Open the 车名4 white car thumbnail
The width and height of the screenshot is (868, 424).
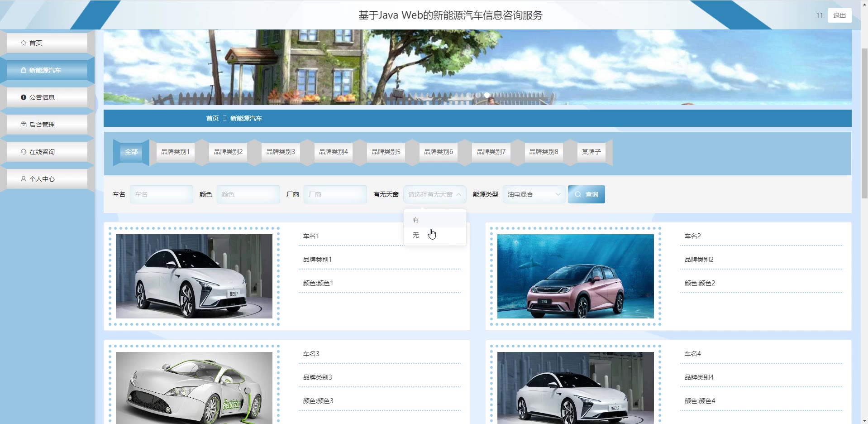(x=576, y=388)
